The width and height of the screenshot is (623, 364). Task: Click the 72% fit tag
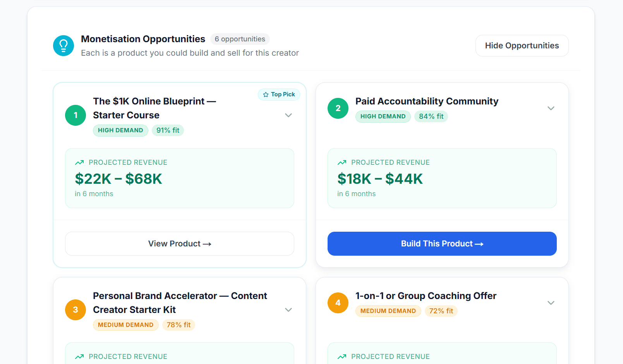pyautogui.click(x=441, y=311)
